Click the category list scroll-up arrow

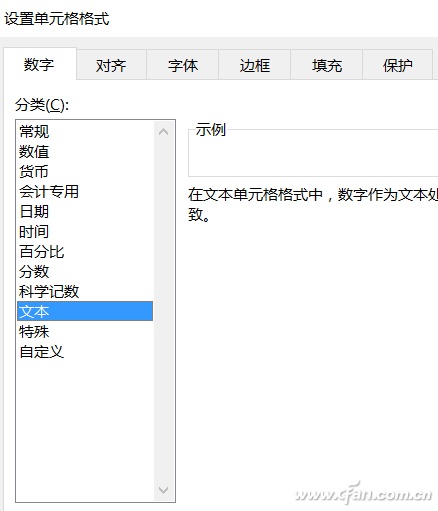(163, 132)
